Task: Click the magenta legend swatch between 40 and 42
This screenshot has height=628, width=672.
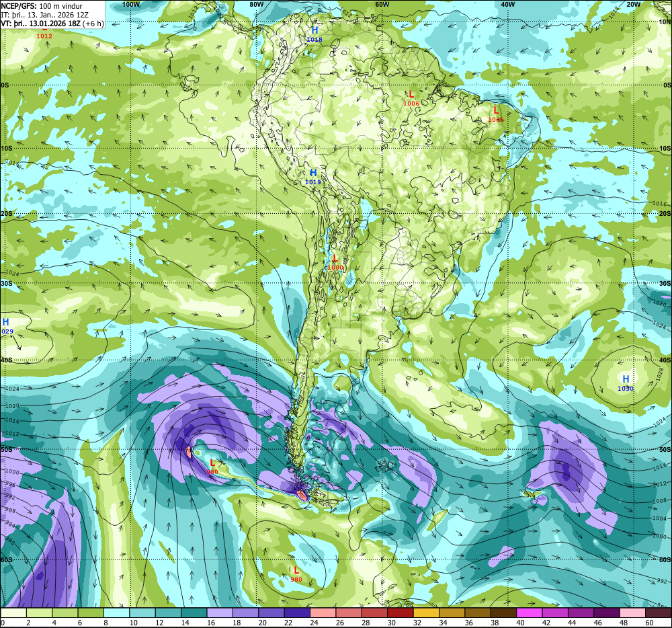Action: (x=530, y=613)
